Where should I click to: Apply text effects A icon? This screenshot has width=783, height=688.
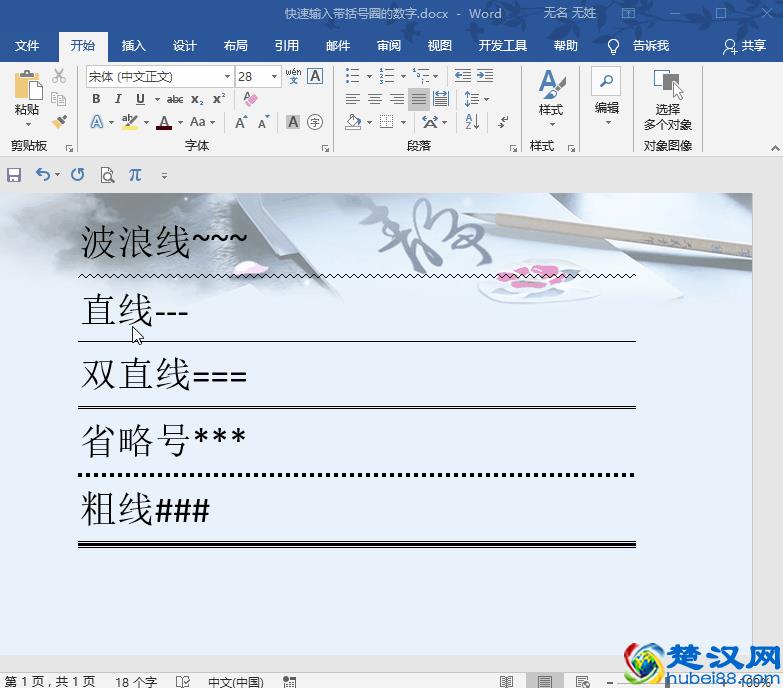[97, 121]
